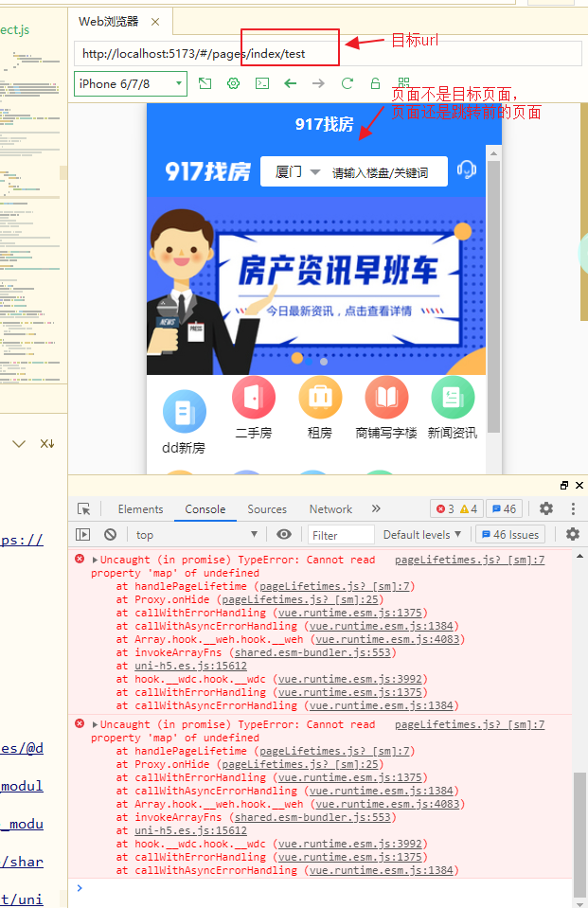Image resolution: width=588 pixels, height=908 pixels.
Task: Go back with the left arrow
Action: coord(291,84)
